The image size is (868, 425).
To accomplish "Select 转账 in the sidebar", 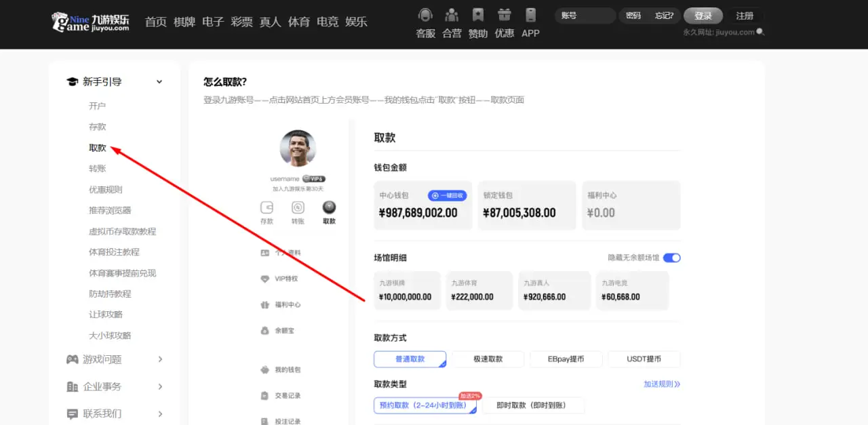I will click(x=98, y=169).
